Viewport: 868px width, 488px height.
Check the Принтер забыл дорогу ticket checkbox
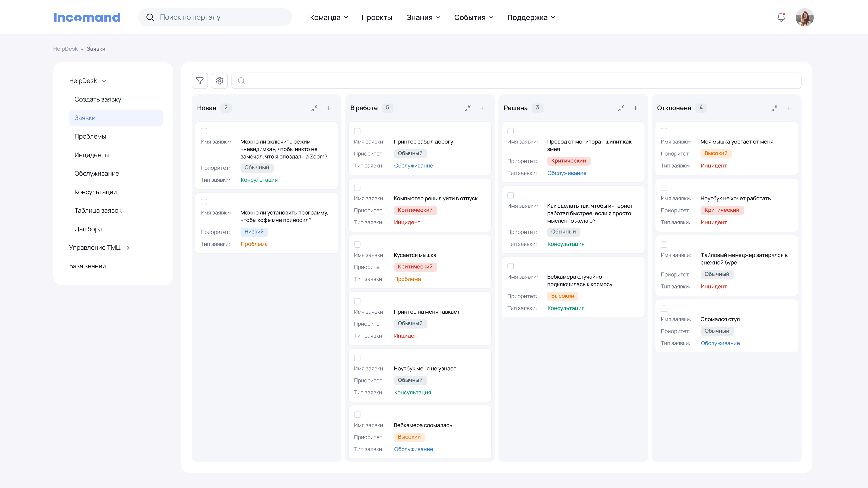(357, 131)
